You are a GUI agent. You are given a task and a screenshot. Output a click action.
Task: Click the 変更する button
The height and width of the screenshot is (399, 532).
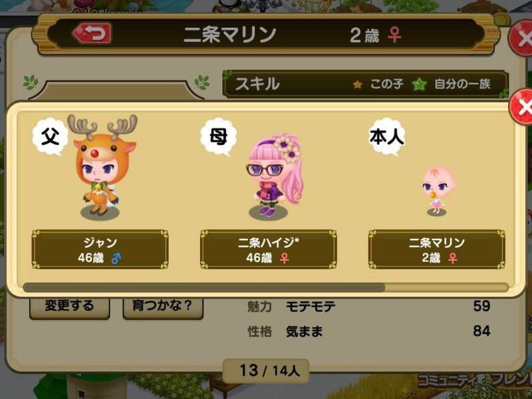click(70, 307)
